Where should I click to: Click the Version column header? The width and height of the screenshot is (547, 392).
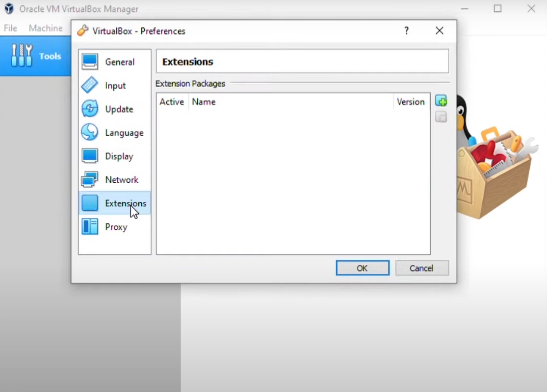411,102
